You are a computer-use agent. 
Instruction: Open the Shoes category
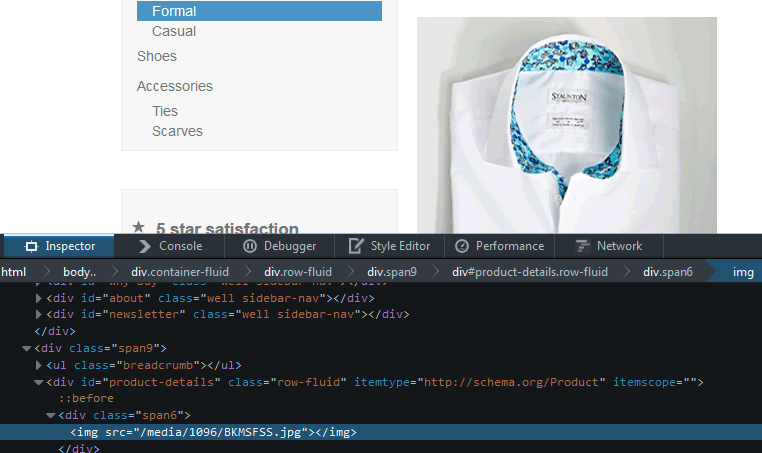pos(157,56)
